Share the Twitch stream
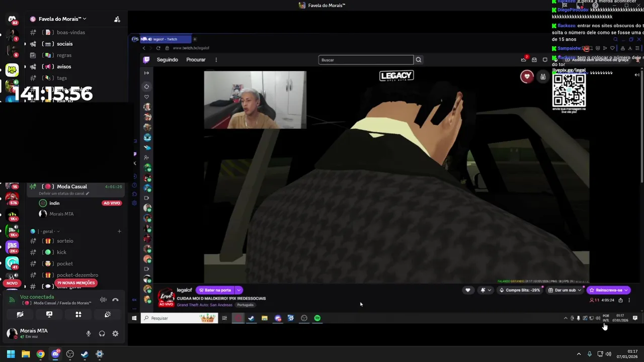The height and width of the screenshot is (362, 644). (x=620, y=300)
